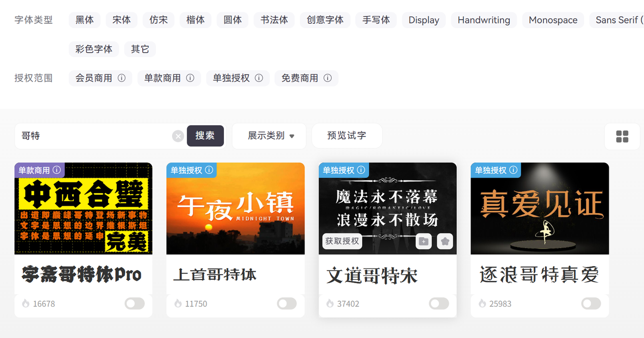Choose the Monospace font category
This screenshot has width=644, height=338.
point(553,20)
